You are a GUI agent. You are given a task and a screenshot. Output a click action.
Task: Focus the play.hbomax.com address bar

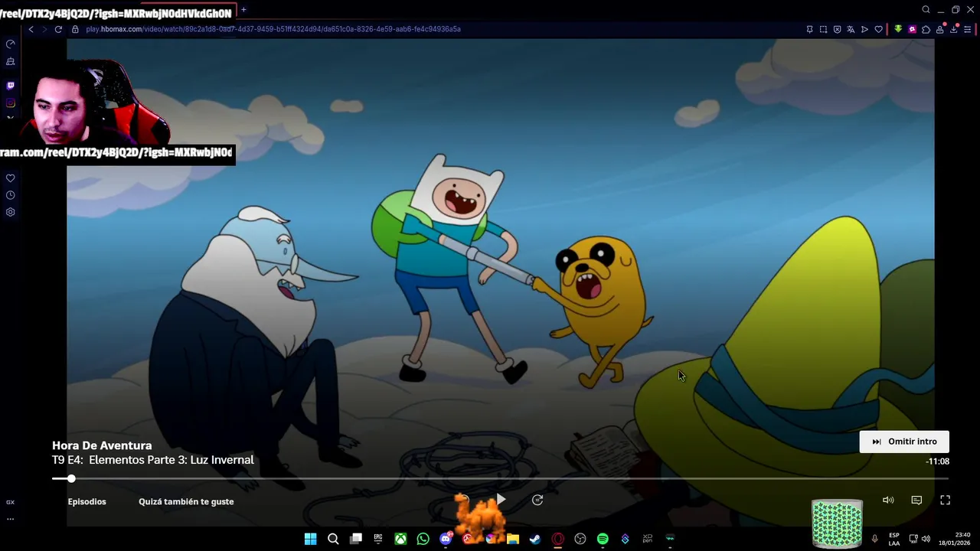pyautogui.click(x=273, y=29)
